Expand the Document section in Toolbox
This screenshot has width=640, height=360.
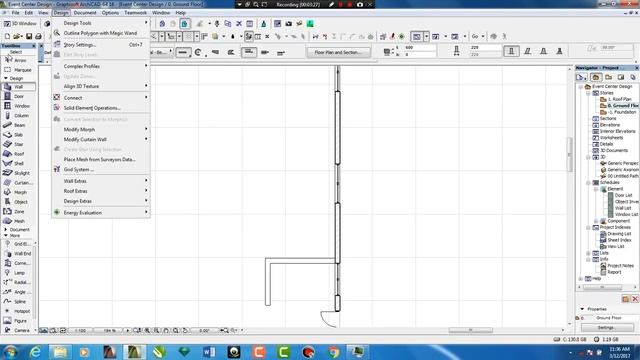(x=6, y=230)
